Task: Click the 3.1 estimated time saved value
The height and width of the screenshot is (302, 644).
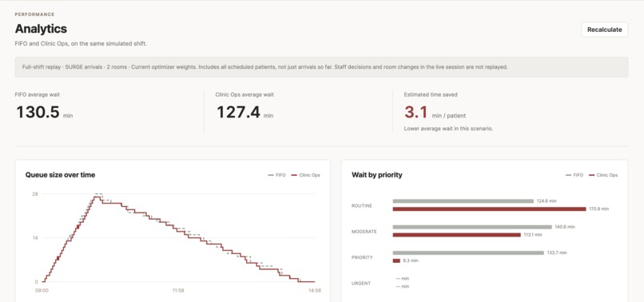Action: (x=416, y=112)
